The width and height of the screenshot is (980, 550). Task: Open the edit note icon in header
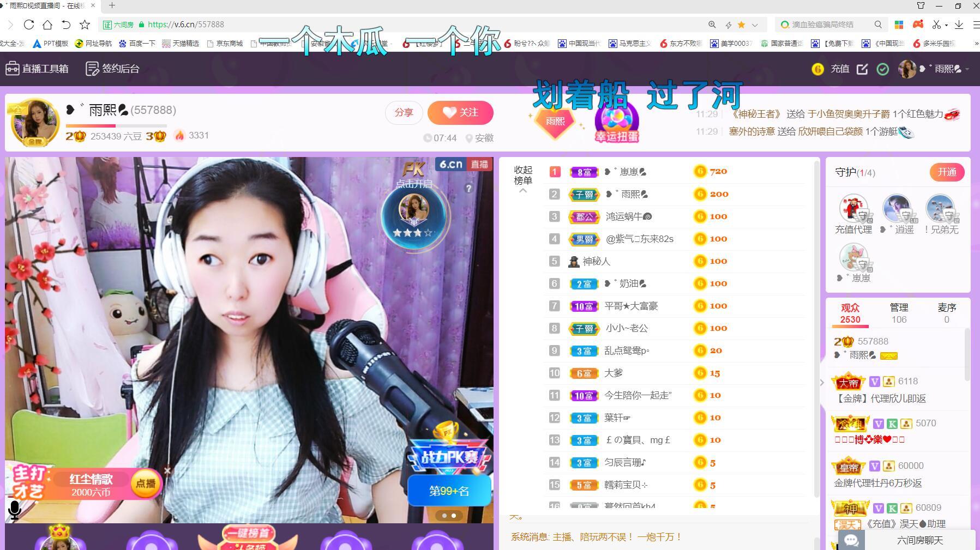pos(862,69)
